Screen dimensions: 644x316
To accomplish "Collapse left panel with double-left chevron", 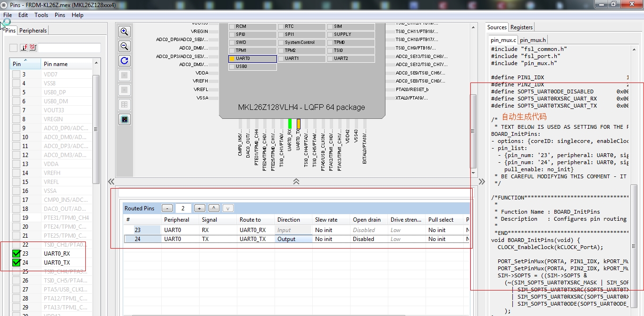I will pos(111,181).
